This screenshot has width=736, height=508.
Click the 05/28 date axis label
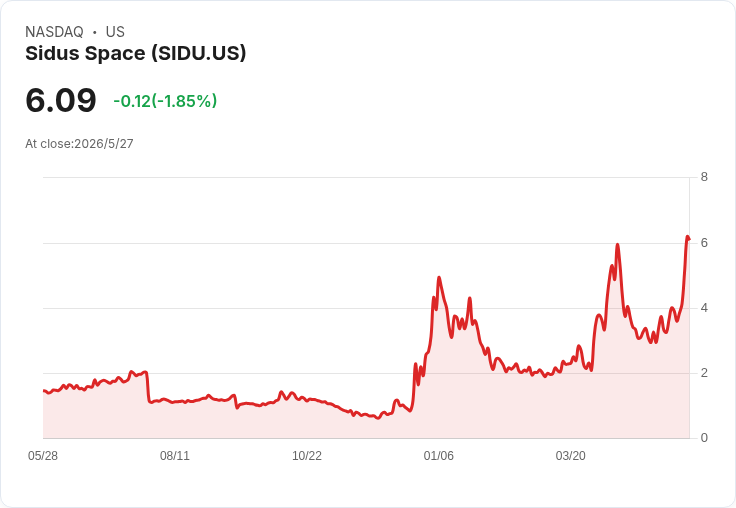pos(43,456)
